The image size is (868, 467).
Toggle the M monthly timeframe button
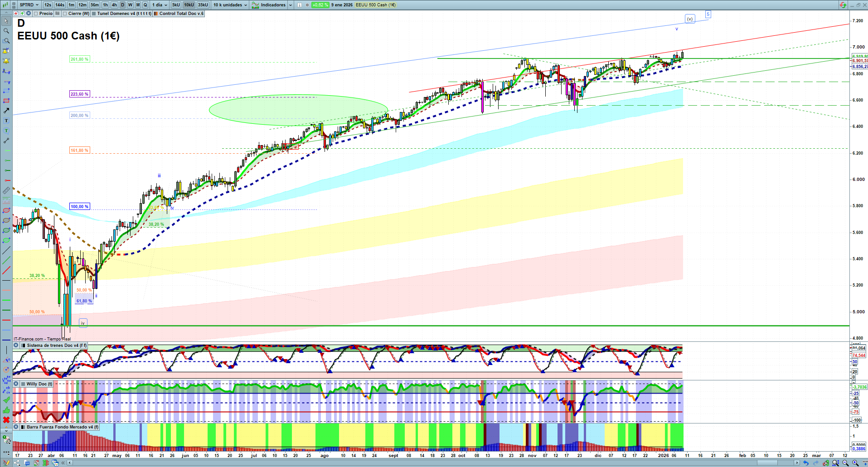pyautogui.click(x=138, y=5)
